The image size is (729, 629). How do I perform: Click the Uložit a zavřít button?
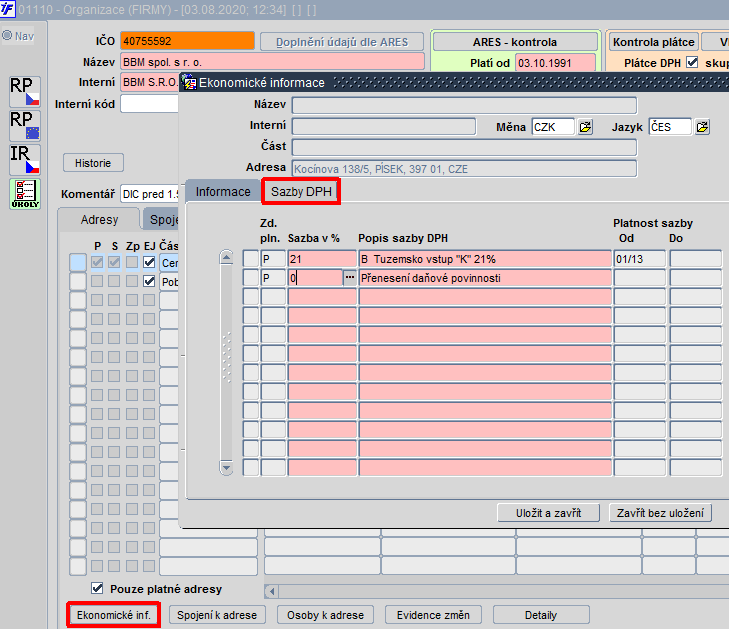[548, 513]
